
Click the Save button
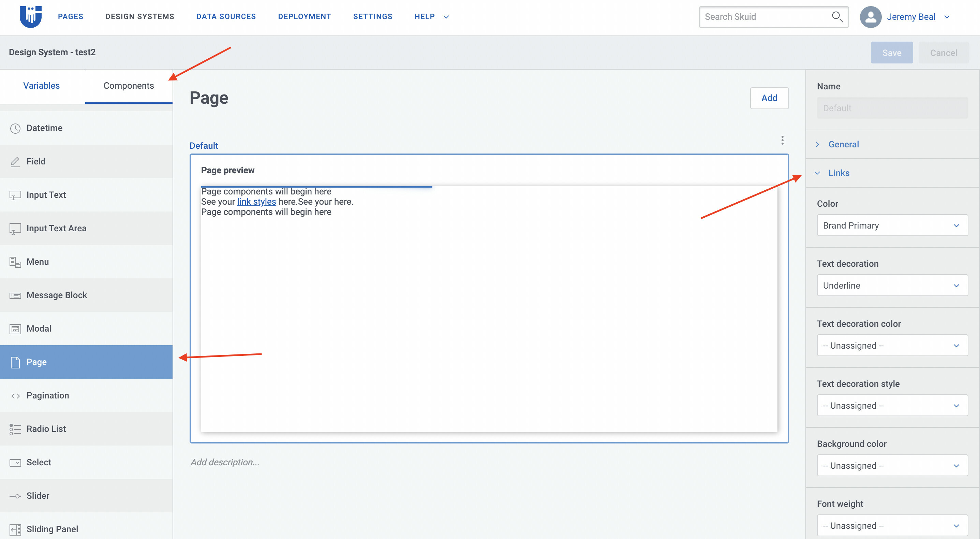pos(892,53)
